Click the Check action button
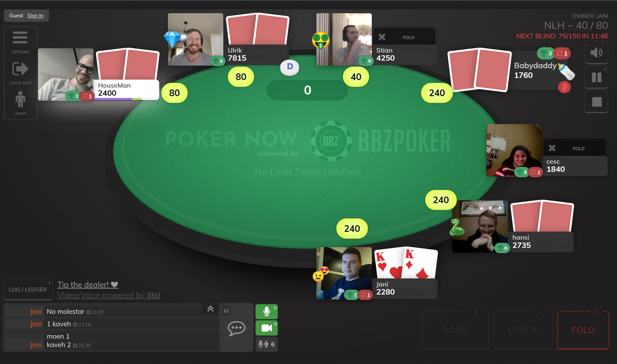 523,330
